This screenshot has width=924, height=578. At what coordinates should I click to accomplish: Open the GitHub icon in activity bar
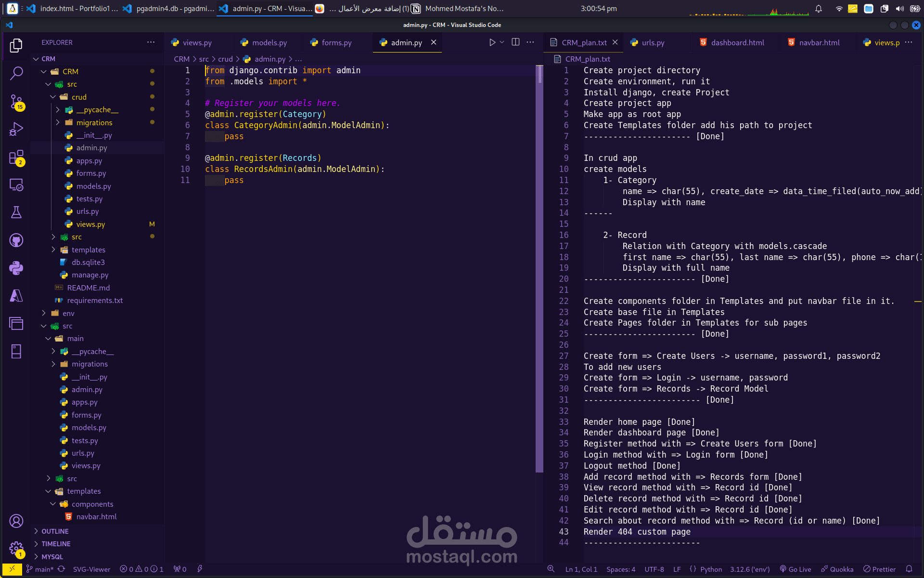pyautogui.click(x=16, y=240)
